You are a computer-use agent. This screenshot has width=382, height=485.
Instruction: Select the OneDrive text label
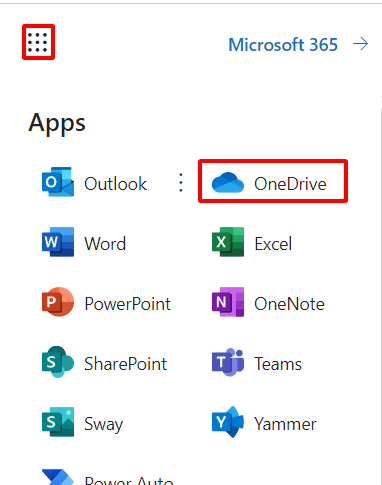290,184
